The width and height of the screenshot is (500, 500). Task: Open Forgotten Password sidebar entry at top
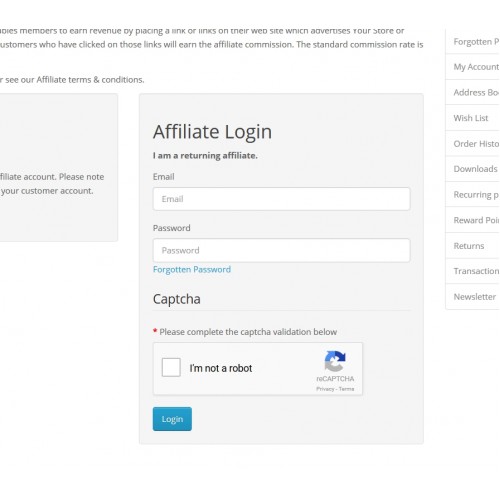(x=472, y=42)
